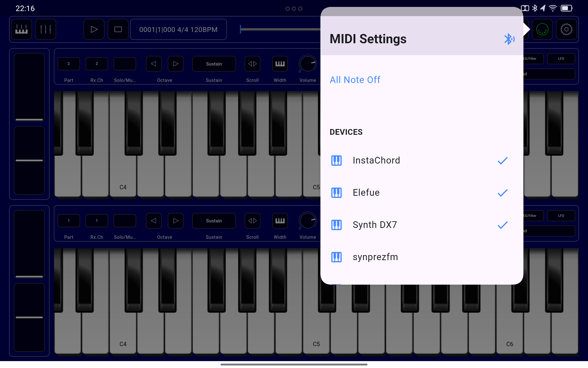Toggle Scroll arrows icon in upper keyboard
Screen dimensions: 588x368
(252, 64)
